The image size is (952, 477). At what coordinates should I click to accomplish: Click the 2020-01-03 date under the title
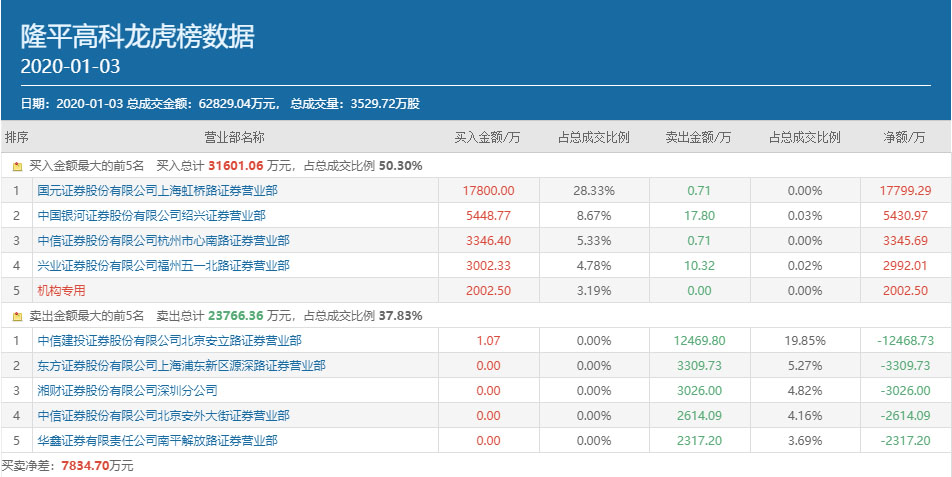tap(70, 66)
